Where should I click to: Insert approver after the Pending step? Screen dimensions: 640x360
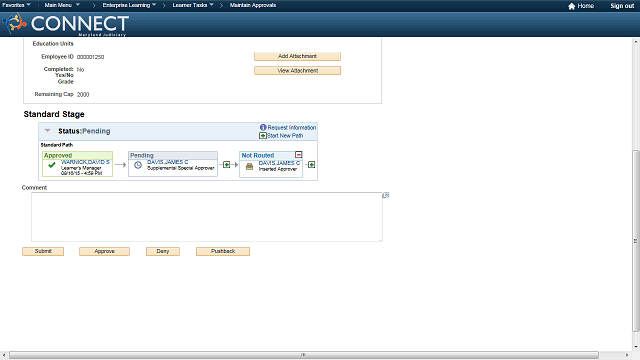click(x=227, y=164)
